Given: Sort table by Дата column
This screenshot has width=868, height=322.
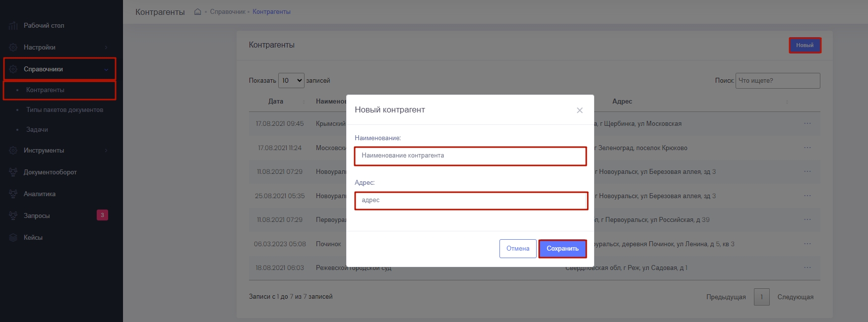Looking at the screenshot, I should (276, 102).
